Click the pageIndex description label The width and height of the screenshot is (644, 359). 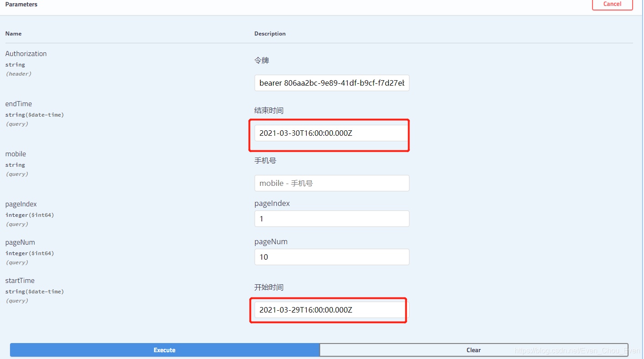tap(272, 203)
